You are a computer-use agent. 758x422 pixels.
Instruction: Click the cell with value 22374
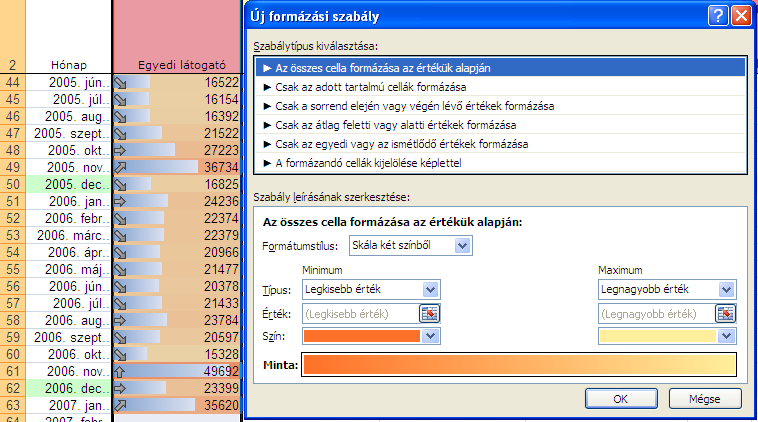pos(177,218)
